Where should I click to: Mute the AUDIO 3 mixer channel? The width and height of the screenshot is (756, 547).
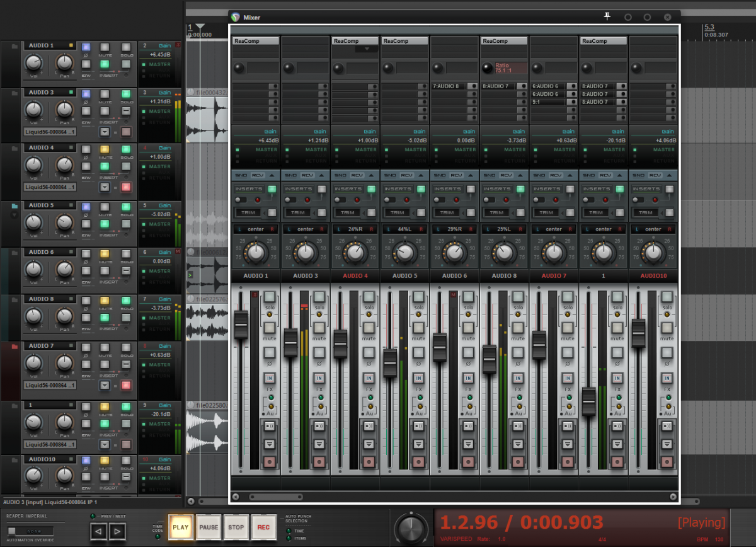pos(319,328)
